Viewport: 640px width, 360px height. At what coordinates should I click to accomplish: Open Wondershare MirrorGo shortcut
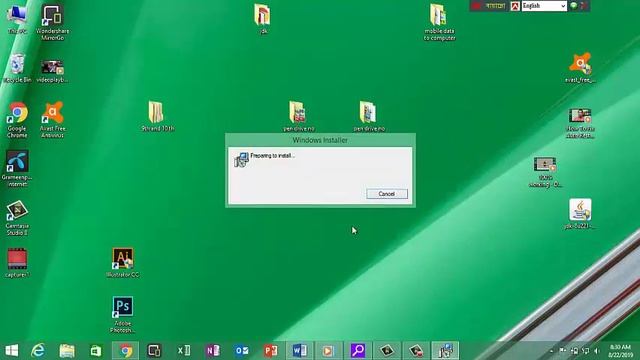pos(52,22)
